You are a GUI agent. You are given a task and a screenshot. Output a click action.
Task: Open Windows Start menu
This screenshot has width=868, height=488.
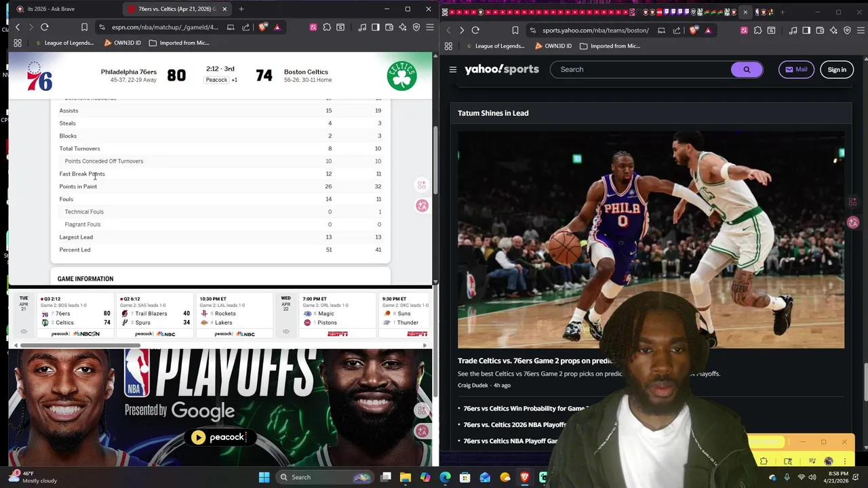tap(264, 477)
